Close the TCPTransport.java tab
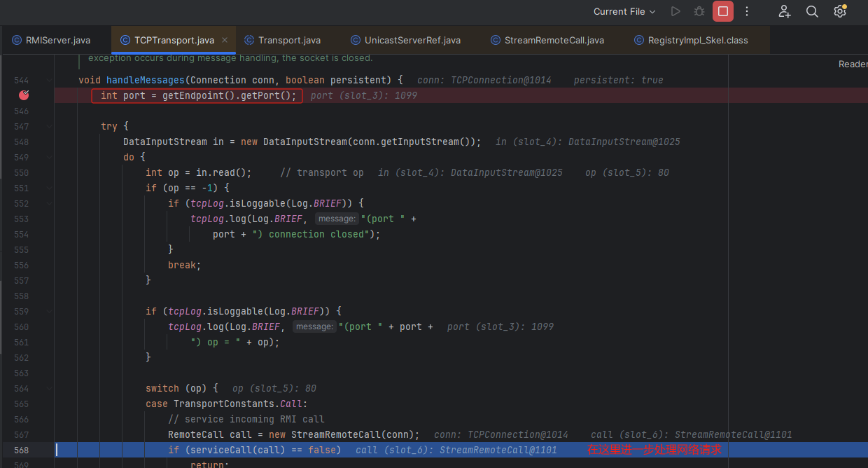This screenshot has width=868, height=468. coord(225,40)
